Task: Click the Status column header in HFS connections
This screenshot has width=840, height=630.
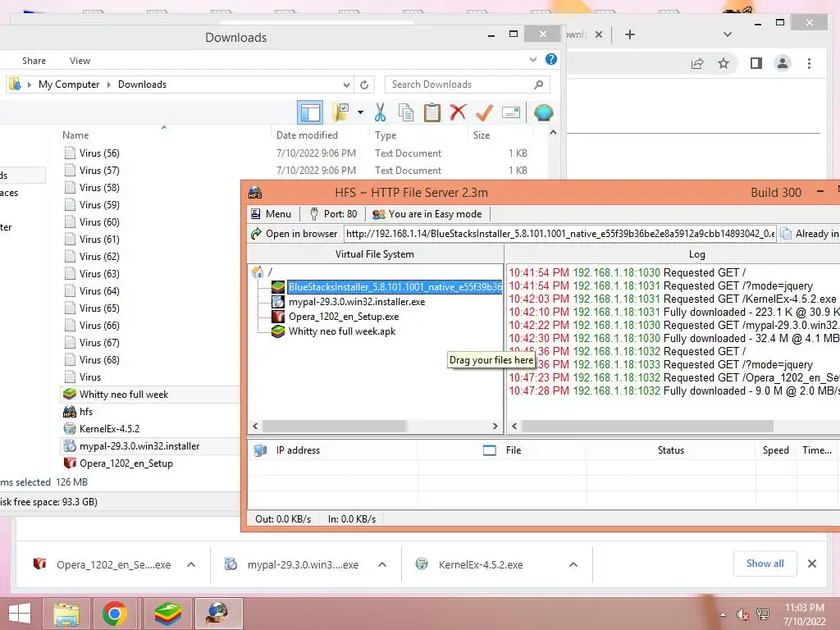Action: click(671, 450)
